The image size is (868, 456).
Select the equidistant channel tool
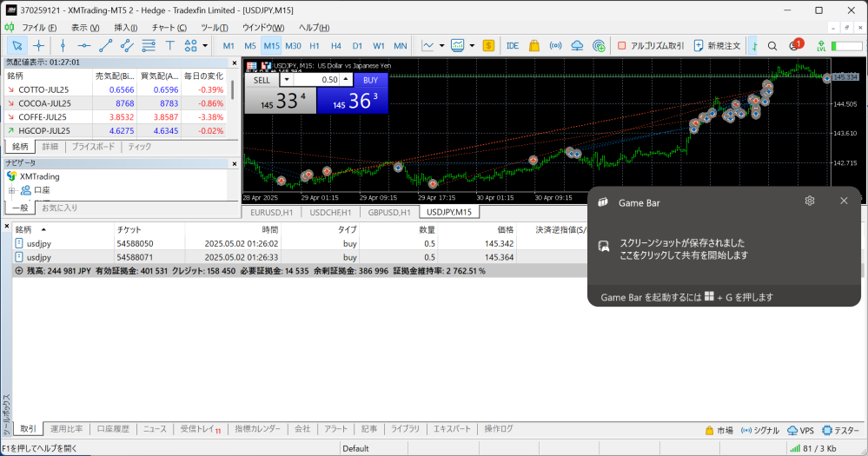coord(127,46)
